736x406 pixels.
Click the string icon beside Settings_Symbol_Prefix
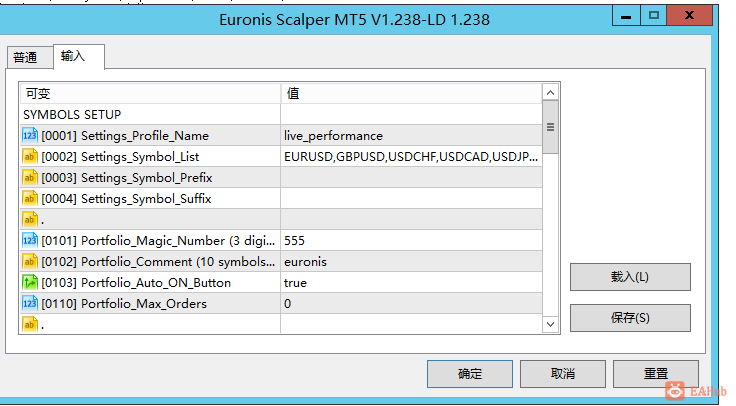30,178
